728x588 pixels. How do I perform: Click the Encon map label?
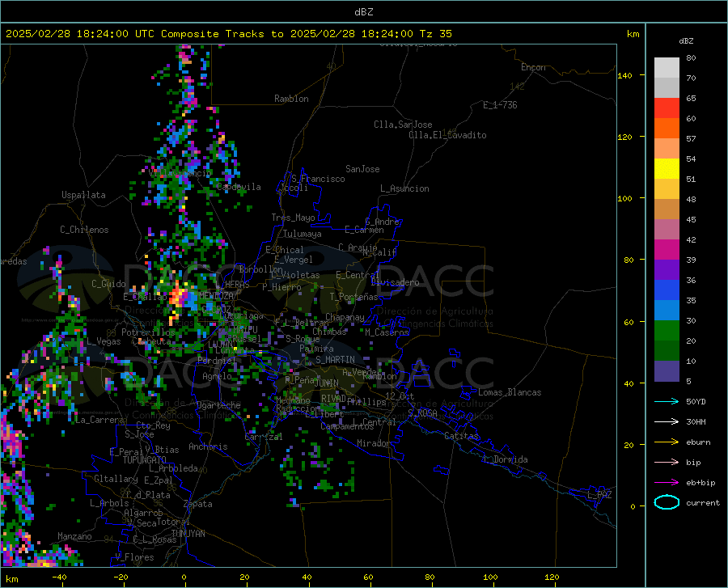pyautogui.click(x=533, y=67)
